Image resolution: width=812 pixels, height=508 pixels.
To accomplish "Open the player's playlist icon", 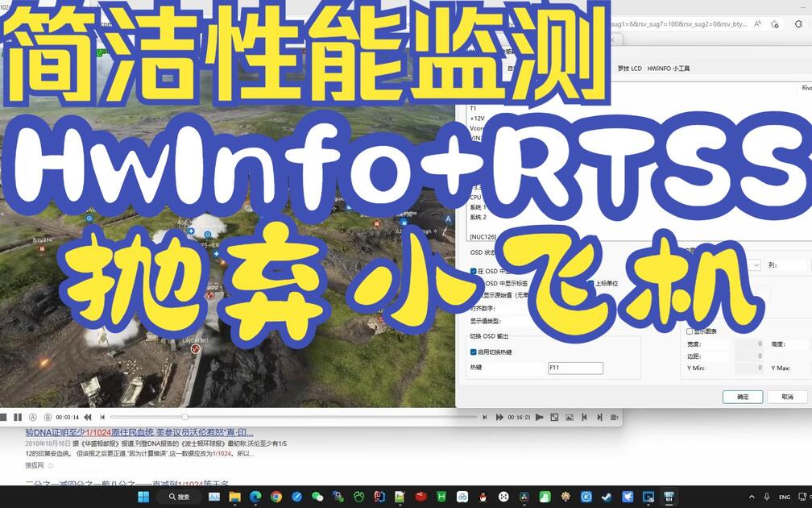I will click(615, 417).
